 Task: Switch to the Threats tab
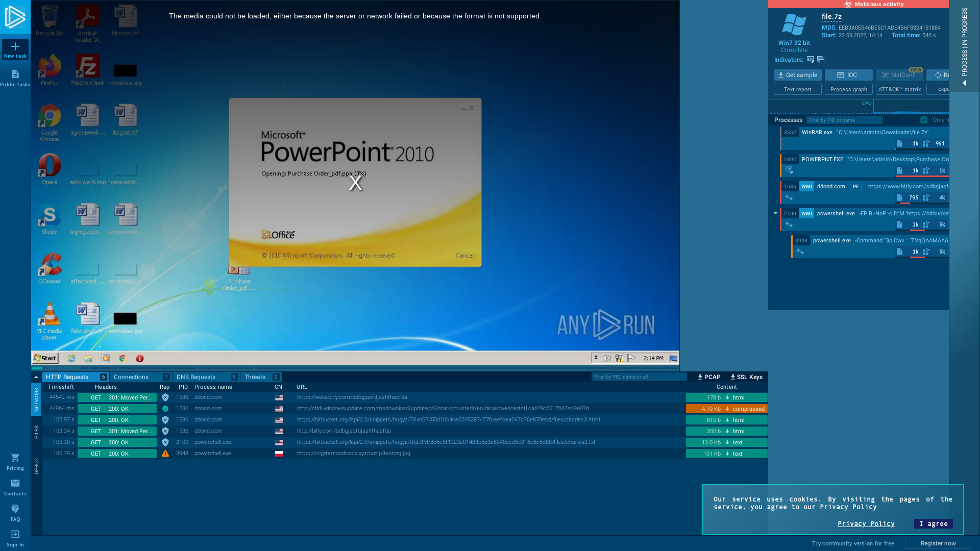[x=261, y=377]
